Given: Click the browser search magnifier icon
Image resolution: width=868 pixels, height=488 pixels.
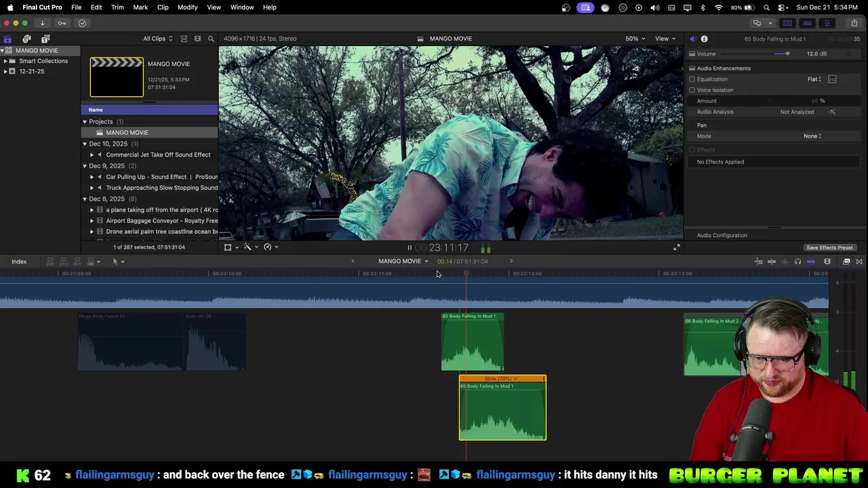Looking at the screenshot, I should [x=211, y=39].
